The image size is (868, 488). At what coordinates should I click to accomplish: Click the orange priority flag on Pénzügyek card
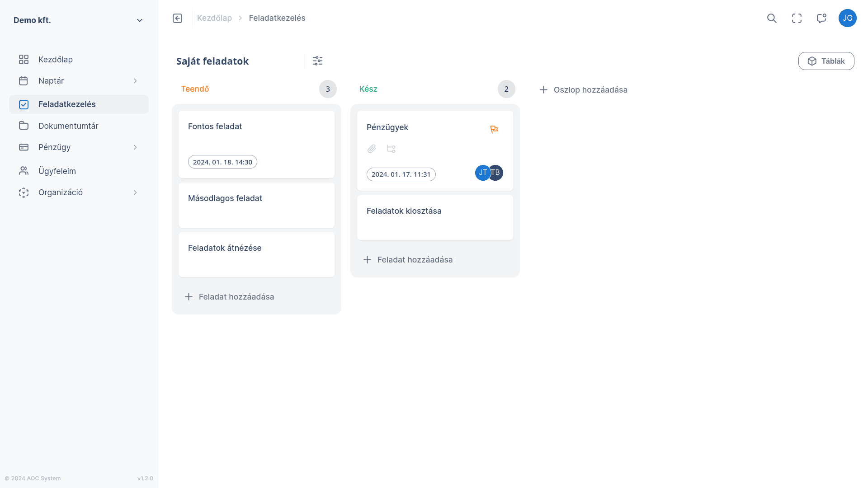(x=494, y=129)
